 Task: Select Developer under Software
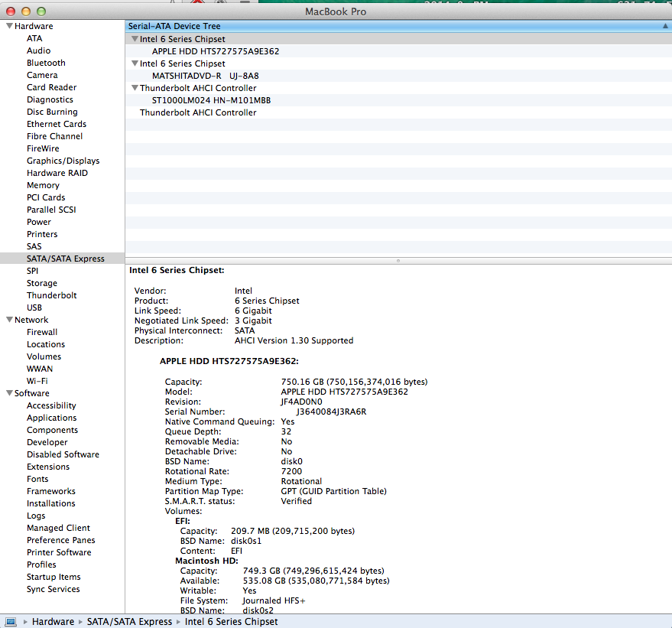click(47, 442)
